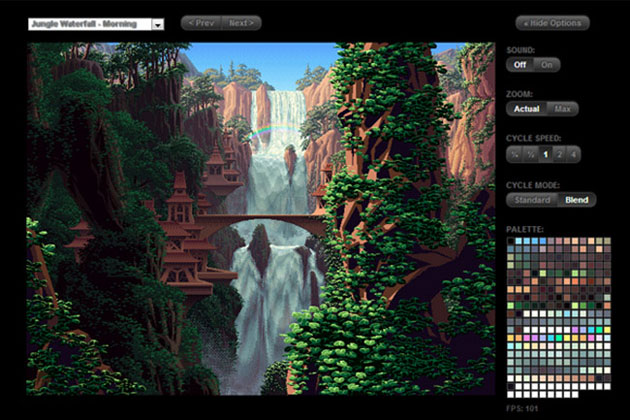Click the Jungle Waterfall pixel art canvas
Screen dimensions: 630x420
(x=261, y=219)
